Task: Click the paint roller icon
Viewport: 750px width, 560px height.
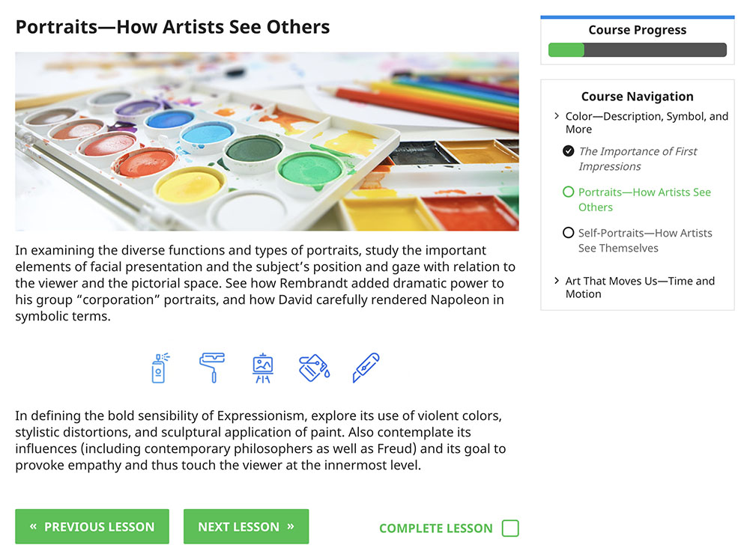Action: [211, 368]
